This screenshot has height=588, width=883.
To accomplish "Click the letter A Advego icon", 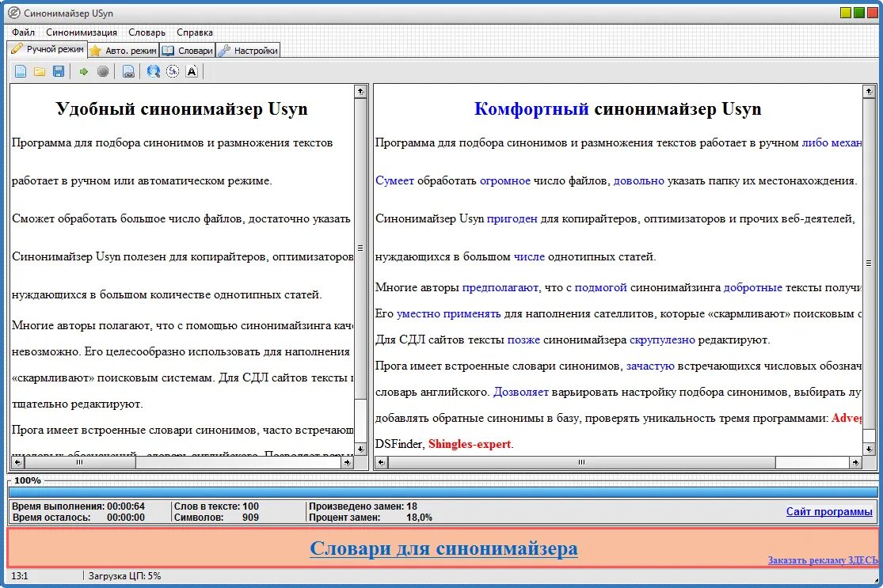I will click(x=192, y=71).
